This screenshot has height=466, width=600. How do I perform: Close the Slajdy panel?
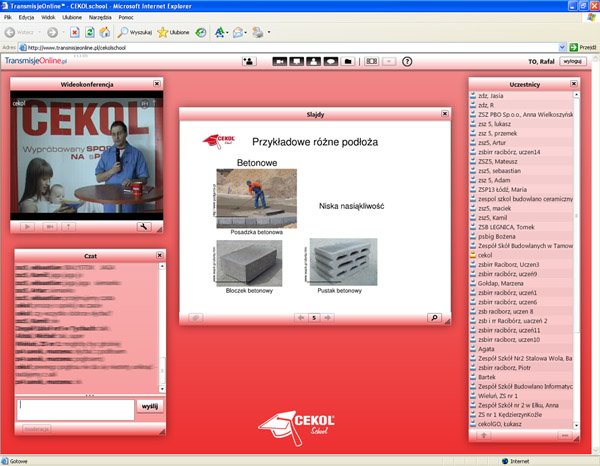[x=445, y=114]
